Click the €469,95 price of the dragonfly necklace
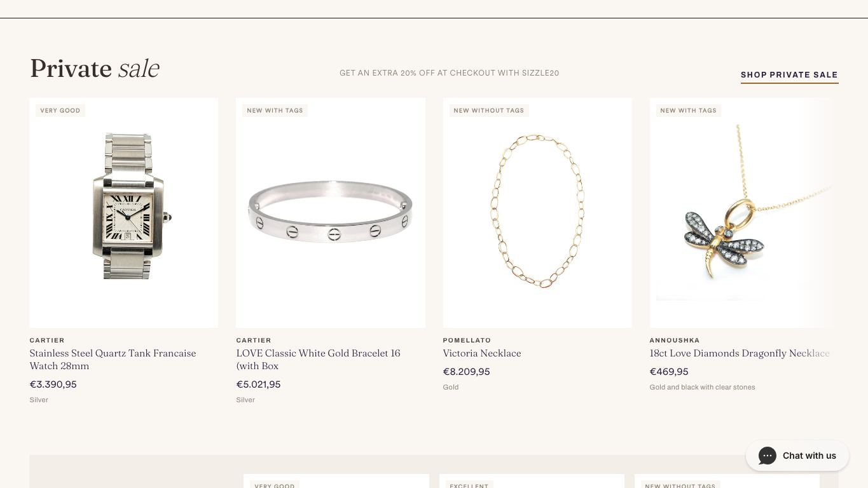The width and height of the screenshot is (868, 488). (x=669, y=372)
